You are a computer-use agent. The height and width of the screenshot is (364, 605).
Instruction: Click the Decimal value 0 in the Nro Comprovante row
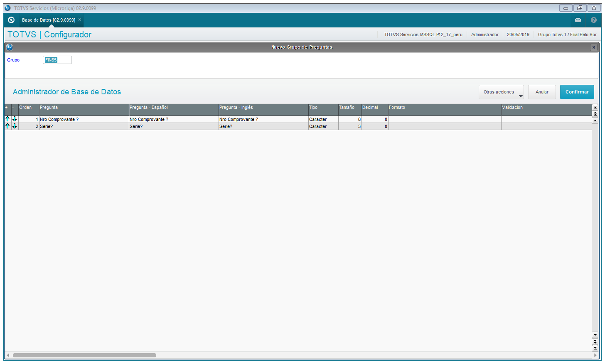coord(375,119)
